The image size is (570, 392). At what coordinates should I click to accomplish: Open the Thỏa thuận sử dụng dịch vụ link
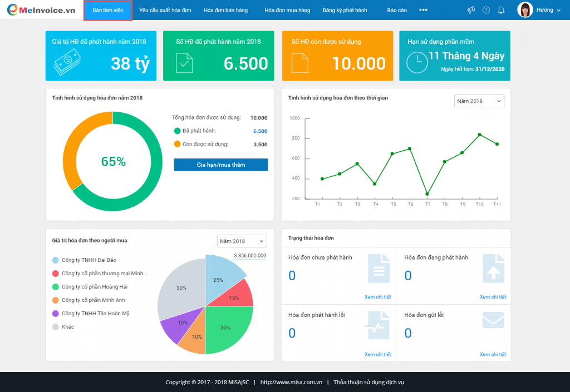[x=368, y=382]
